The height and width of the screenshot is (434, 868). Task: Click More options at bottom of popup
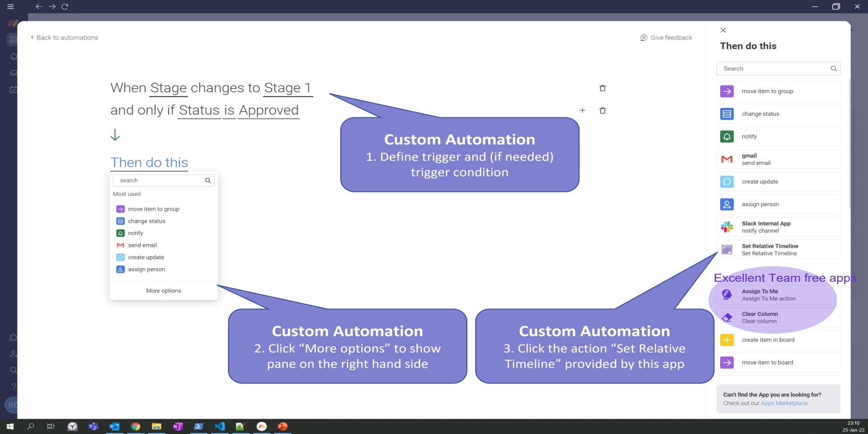(164, 291)
